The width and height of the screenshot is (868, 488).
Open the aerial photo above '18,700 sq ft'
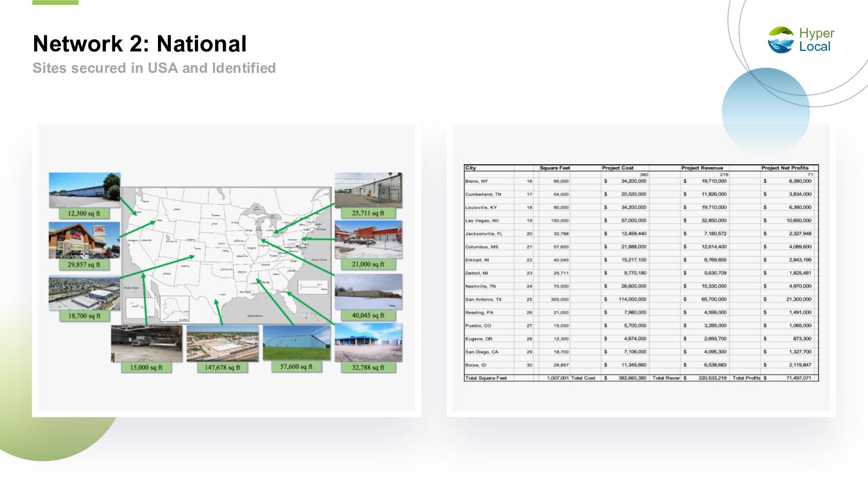pyautogui.click(x=84, y=293)
